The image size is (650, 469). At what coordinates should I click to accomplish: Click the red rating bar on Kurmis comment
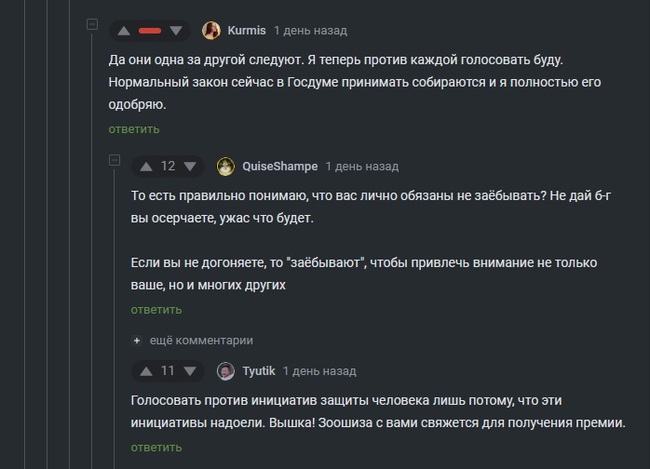point(151,30)
